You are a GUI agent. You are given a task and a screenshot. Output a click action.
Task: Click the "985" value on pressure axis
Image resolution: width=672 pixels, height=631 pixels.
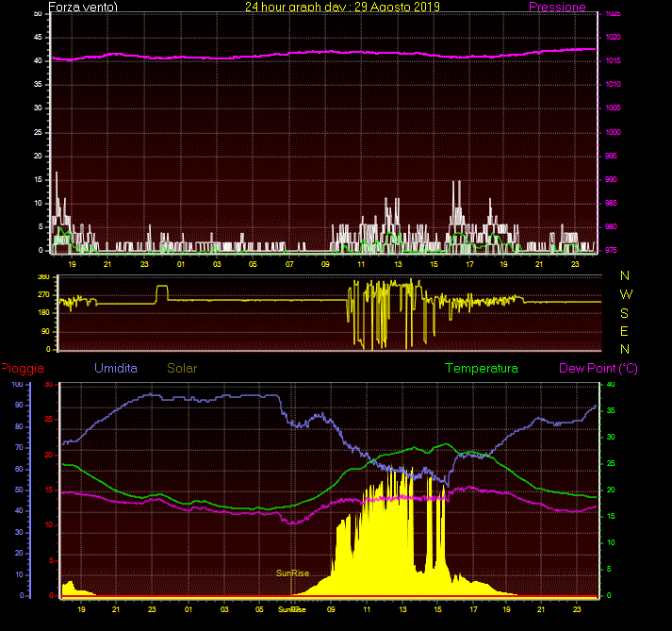[611, 203]
